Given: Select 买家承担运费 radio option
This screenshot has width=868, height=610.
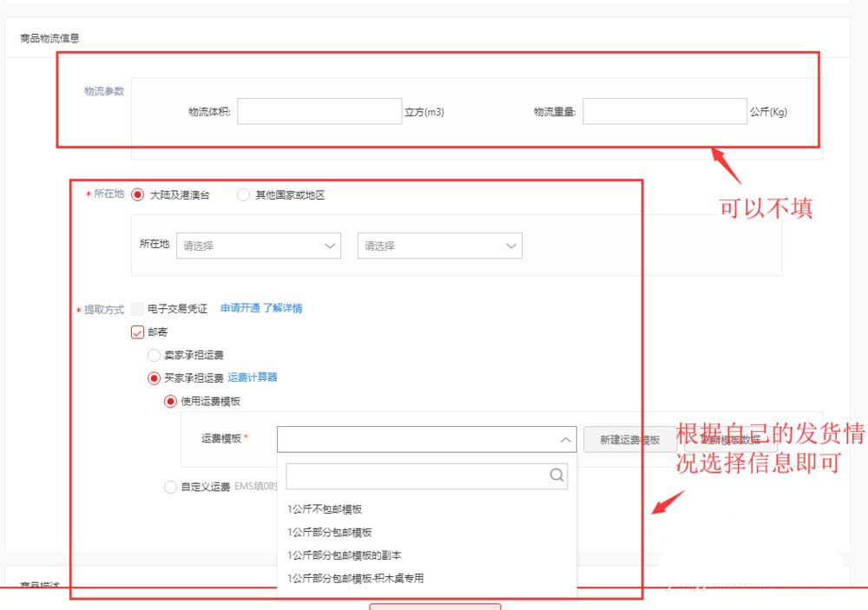Looking at the screenshot, I should (154, 378).
